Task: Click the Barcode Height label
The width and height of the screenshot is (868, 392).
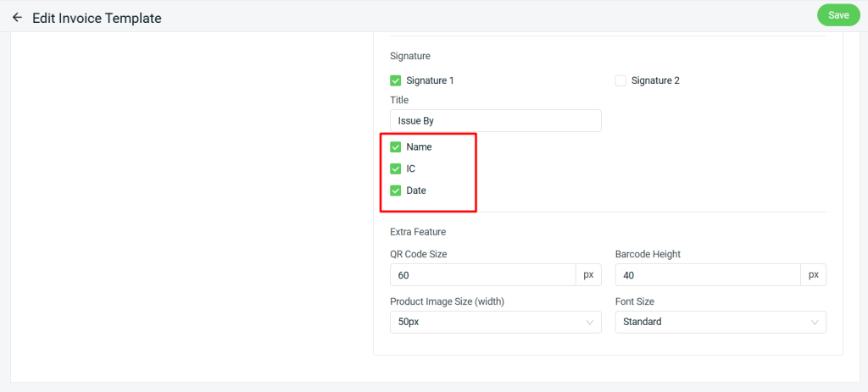Action: pyautogui.click(x=648, y=254)
